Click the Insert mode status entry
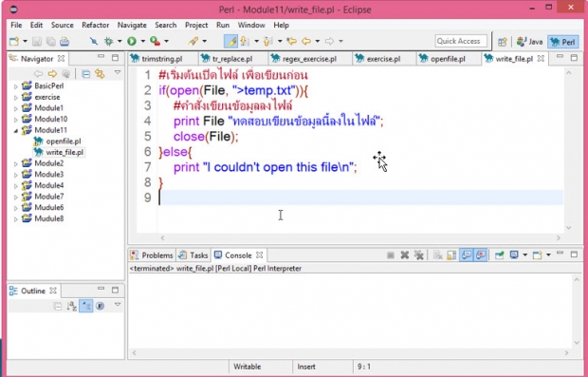 point(306,367)
